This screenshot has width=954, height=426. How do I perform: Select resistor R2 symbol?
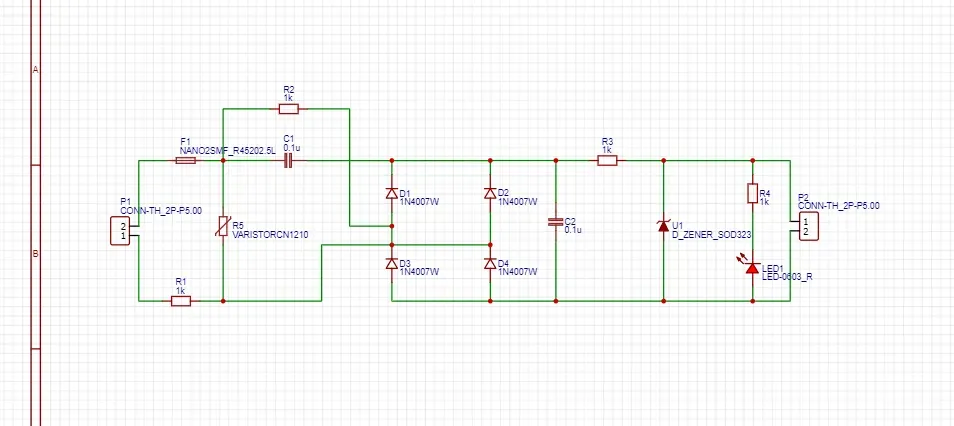click(x=288, y=109)
